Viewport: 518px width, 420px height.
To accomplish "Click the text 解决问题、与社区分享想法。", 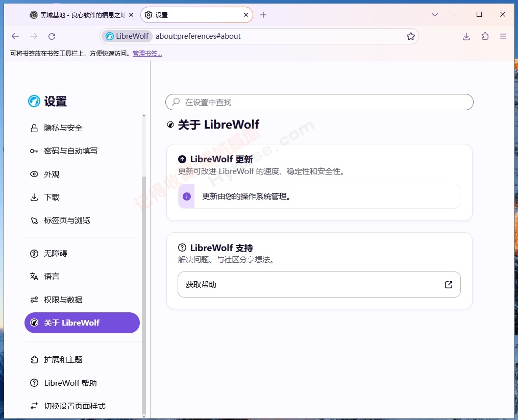I will [227, 260].
